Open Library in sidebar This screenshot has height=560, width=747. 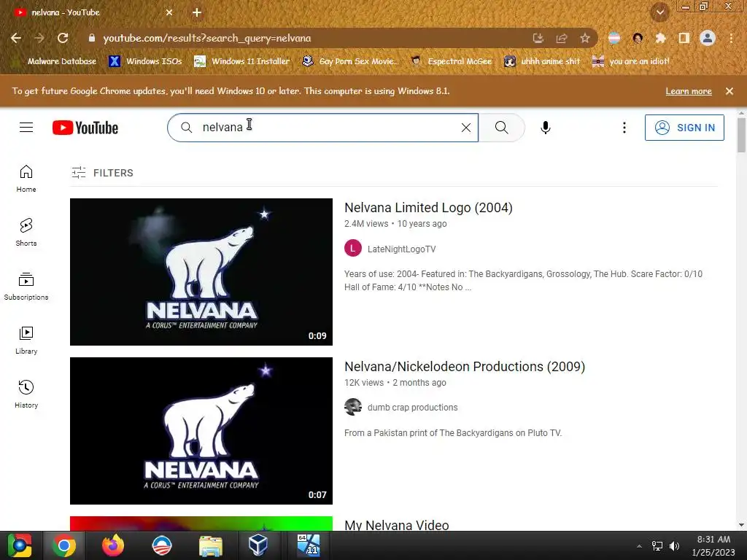pos(26,341)
